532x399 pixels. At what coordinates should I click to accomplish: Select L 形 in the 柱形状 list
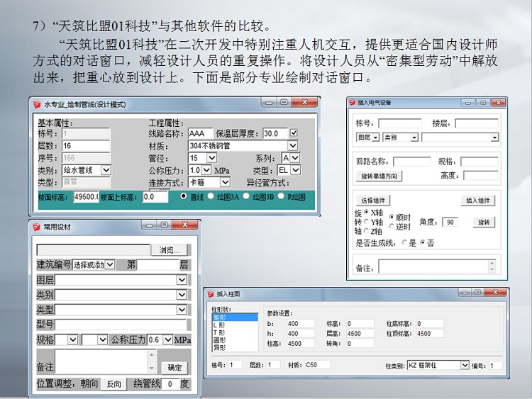(235, 325)
